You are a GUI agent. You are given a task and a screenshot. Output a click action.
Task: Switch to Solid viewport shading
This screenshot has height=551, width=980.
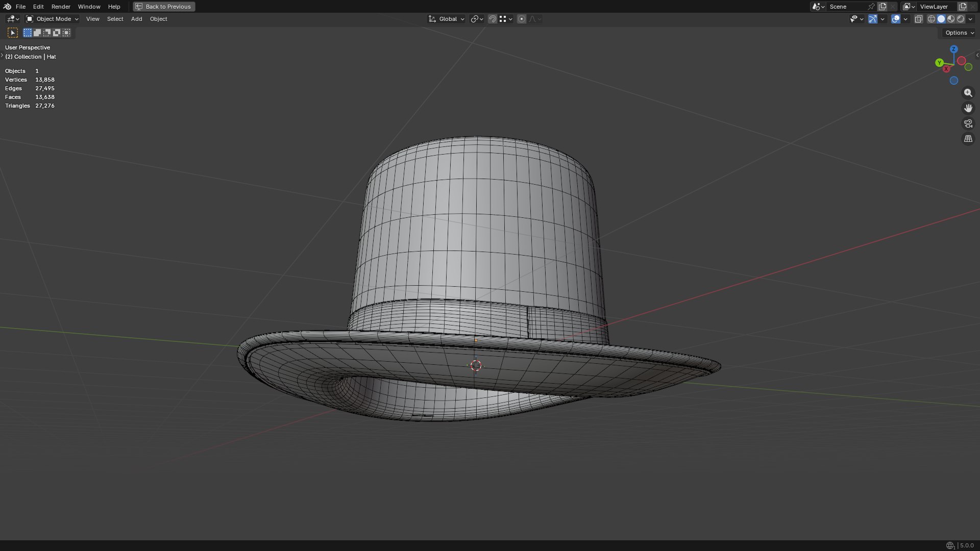(x=941, y=19)
